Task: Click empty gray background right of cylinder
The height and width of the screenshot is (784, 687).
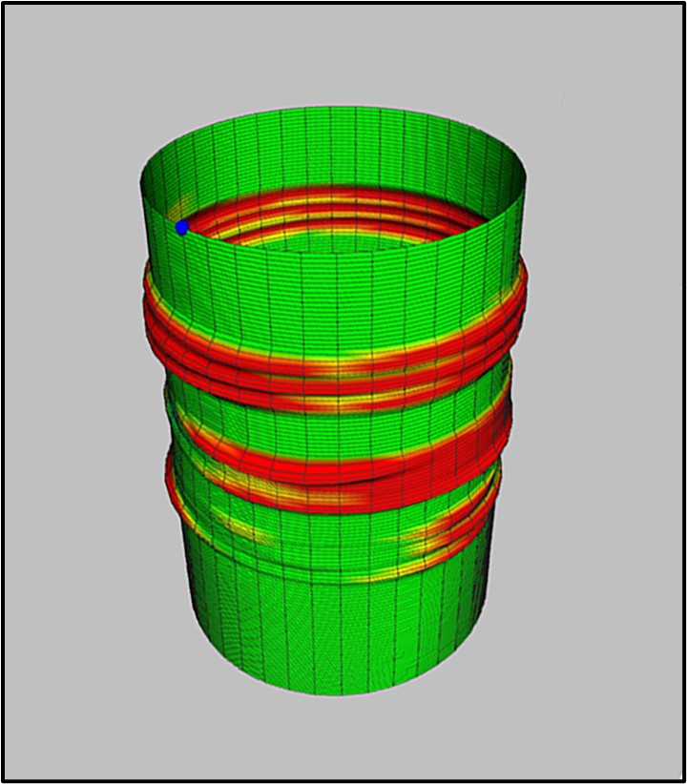Action: click(x=601, y=429)
